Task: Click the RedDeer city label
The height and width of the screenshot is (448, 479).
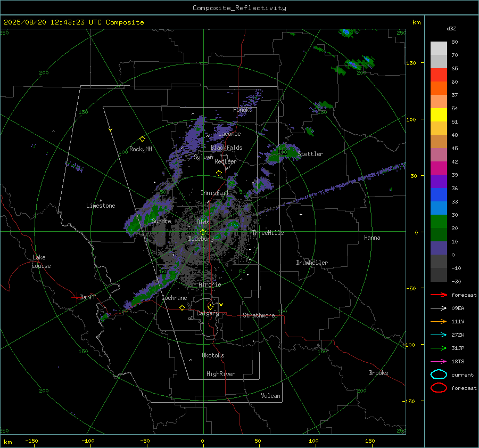Action: (226, 161)
